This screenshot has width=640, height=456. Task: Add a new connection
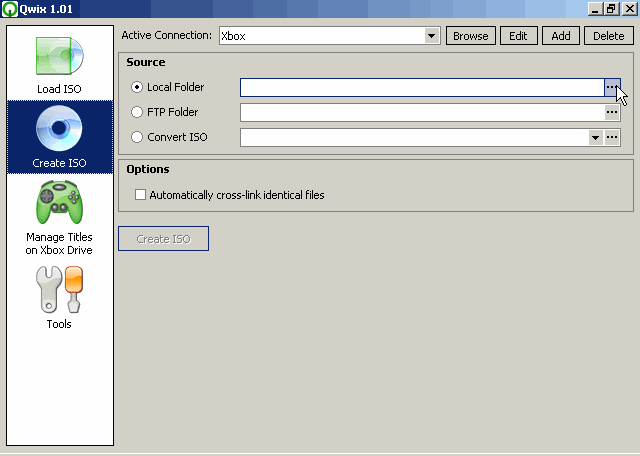click(561, 36)
